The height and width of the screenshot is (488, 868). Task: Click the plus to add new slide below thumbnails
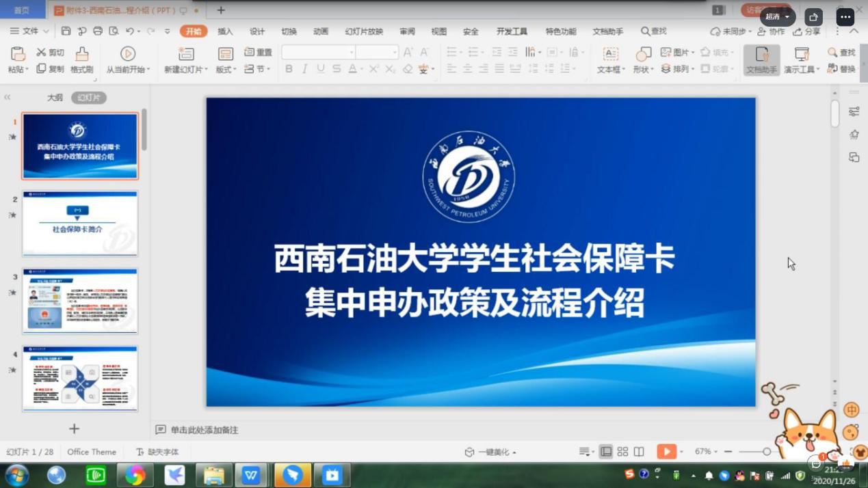74,429
